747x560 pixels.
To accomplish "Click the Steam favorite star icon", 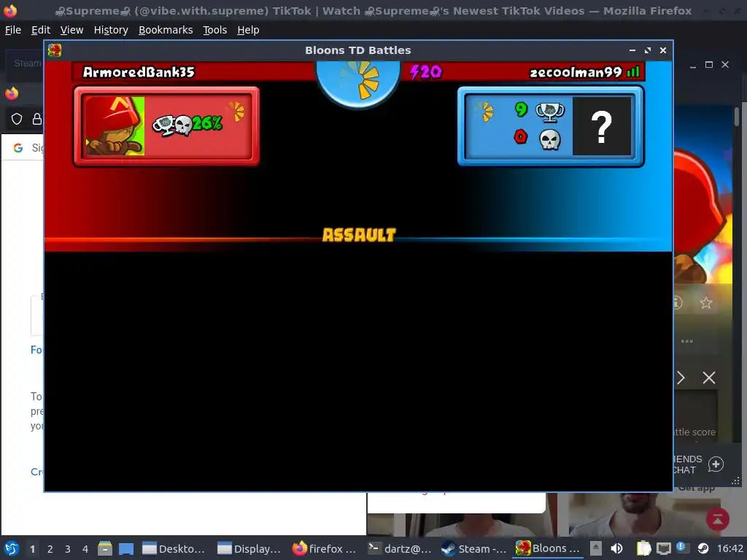I will tap(706, 303).
